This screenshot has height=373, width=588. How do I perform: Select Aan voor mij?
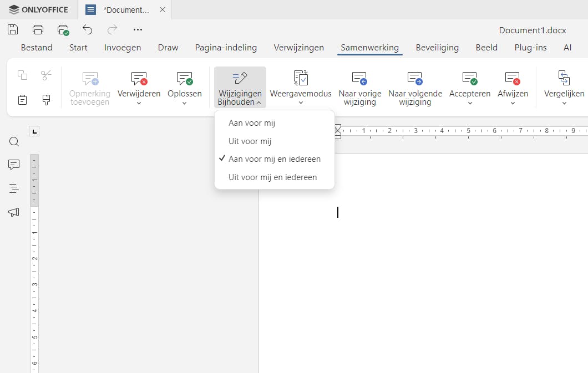coord(252,123)
